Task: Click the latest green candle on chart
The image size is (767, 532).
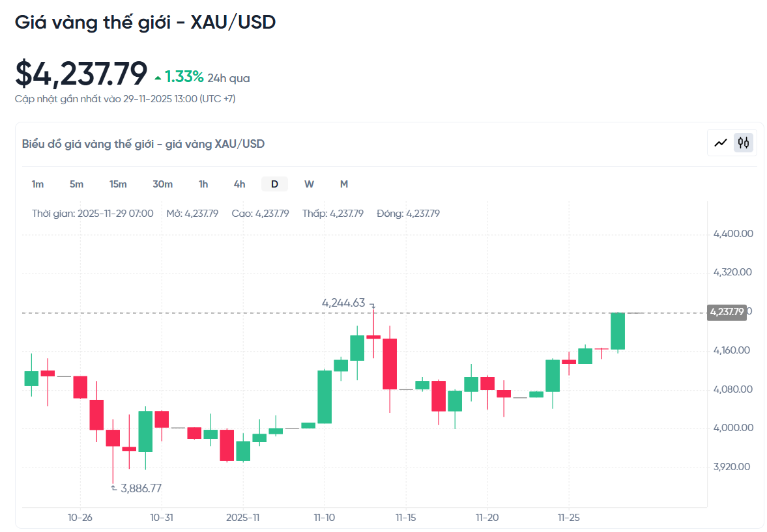Action: pyautogui.click(x=618, y=331)
